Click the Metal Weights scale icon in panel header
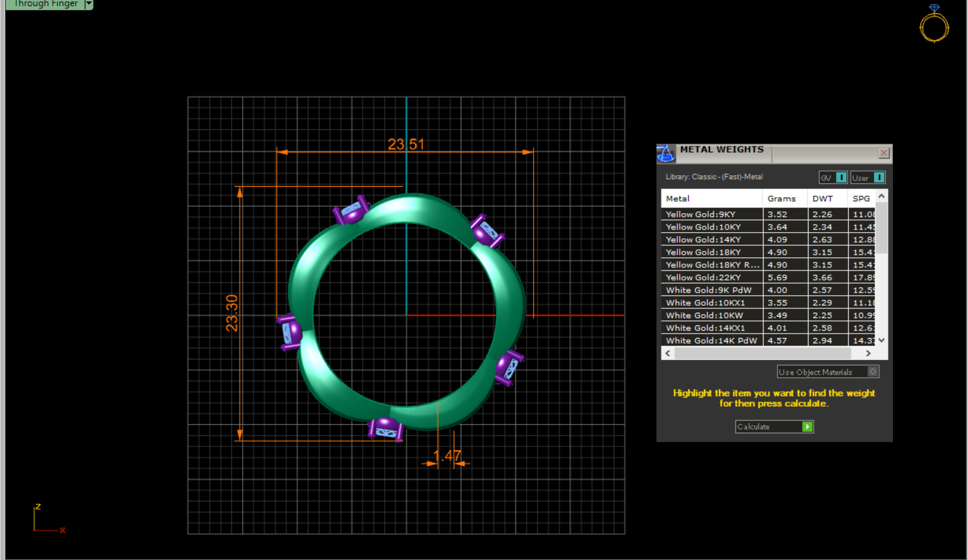The width and height of the screenshot is (968, 560). click(x=666, y=153)
